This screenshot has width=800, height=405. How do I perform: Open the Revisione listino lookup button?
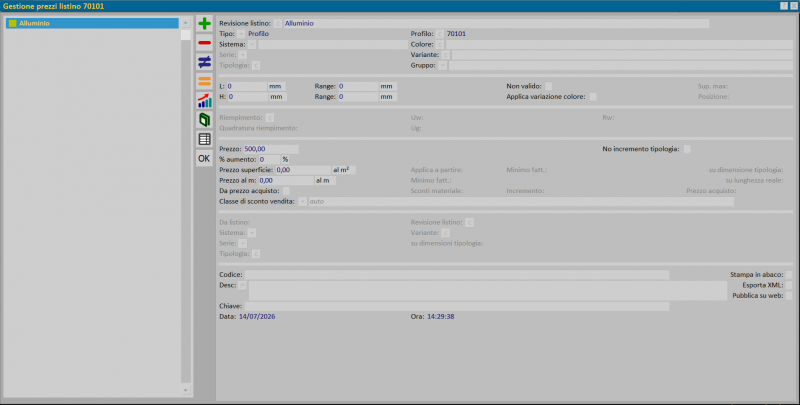278,23
